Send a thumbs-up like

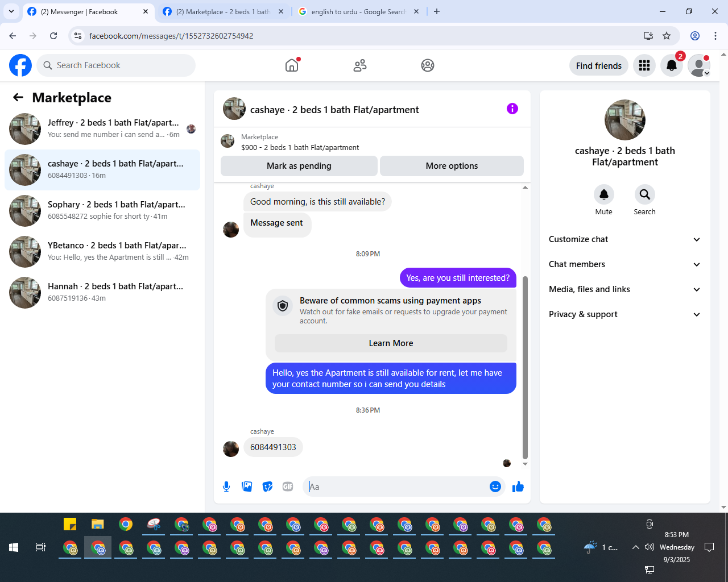tap(518, 487)
